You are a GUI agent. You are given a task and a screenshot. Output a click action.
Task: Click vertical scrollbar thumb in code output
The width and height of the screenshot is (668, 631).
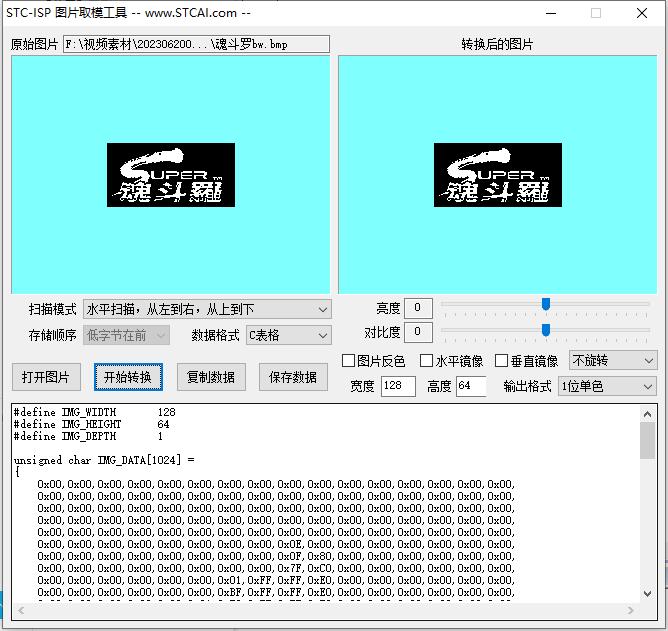tap(648, 441)
